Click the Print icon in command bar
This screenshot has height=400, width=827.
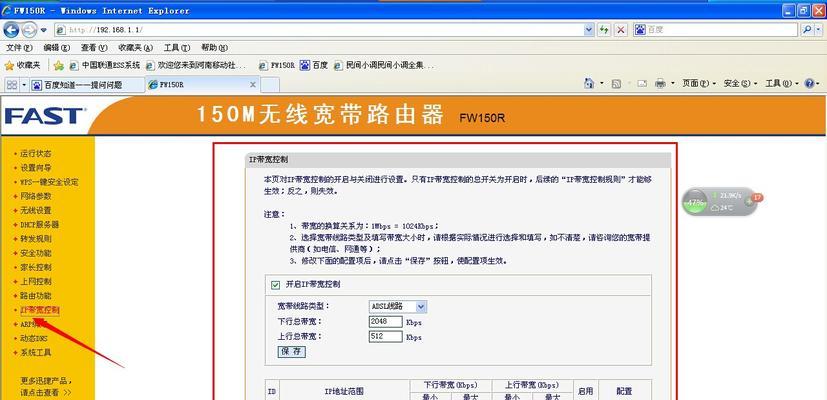coord(660,83)
